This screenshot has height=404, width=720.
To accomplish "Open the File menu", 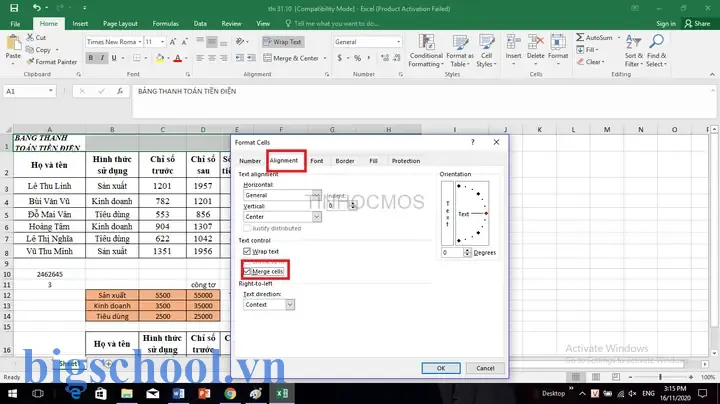I will 15,23.
